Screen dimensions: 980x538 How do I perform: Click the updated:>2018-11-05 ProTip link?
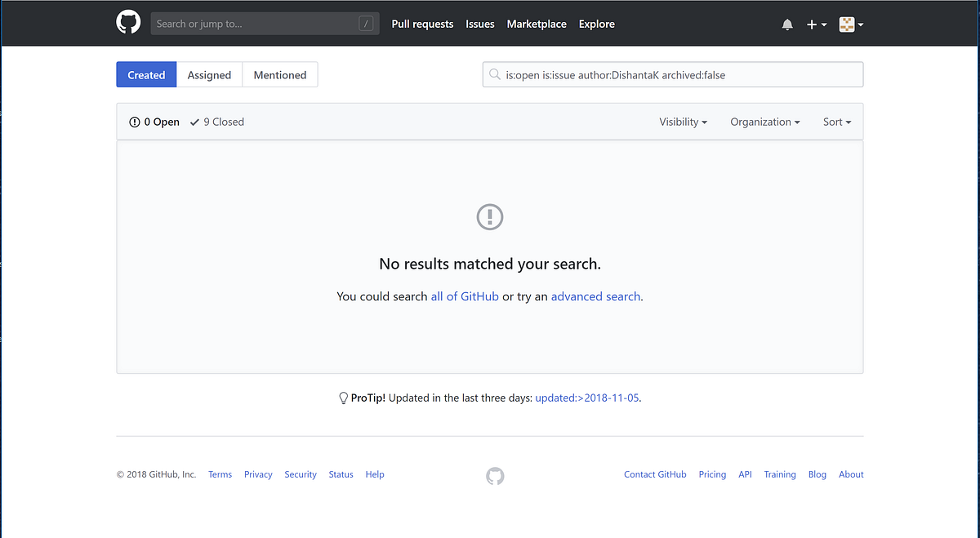[x=586, y=398]
